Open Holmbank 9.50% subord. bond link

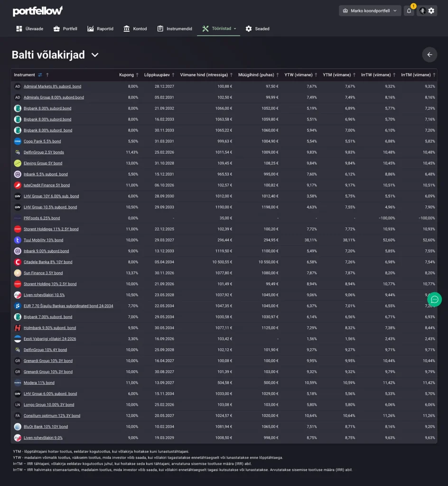tap(50, 328)
